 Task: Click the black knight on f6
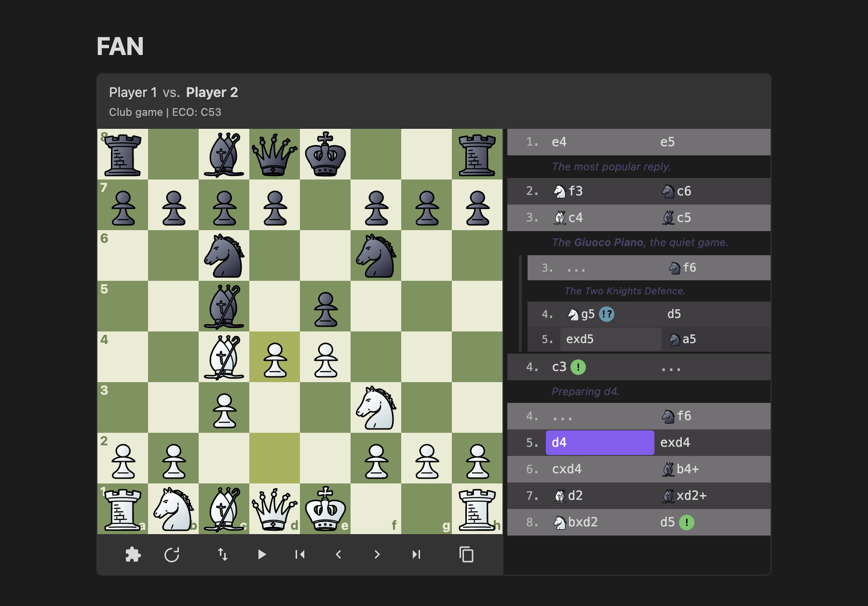(x=376, y=256)
